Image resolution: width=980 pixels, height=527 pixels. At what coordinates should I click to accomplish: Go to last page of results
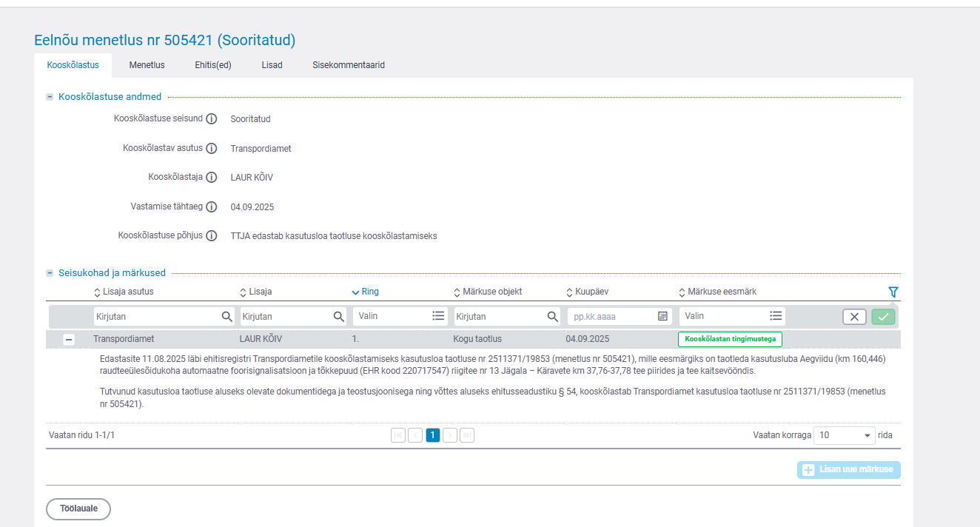click(467, 435)
